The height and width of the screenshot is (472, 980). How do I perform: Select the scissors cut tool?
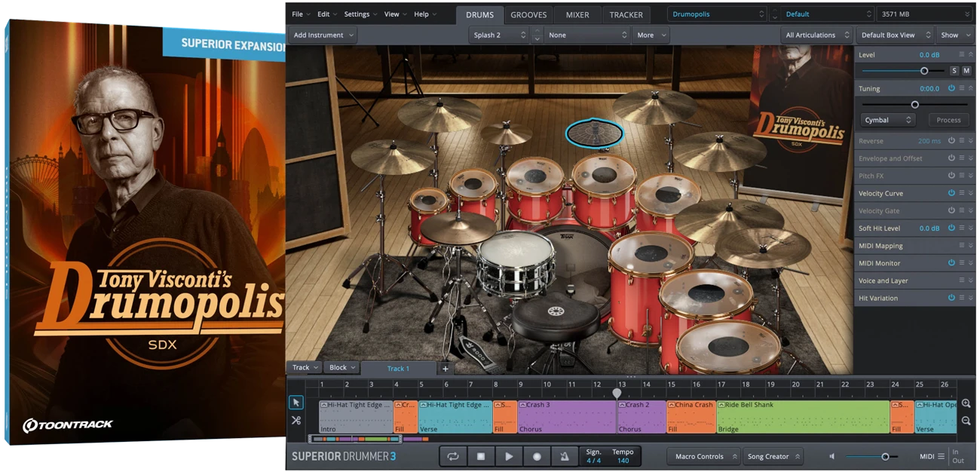click(296, 420)
